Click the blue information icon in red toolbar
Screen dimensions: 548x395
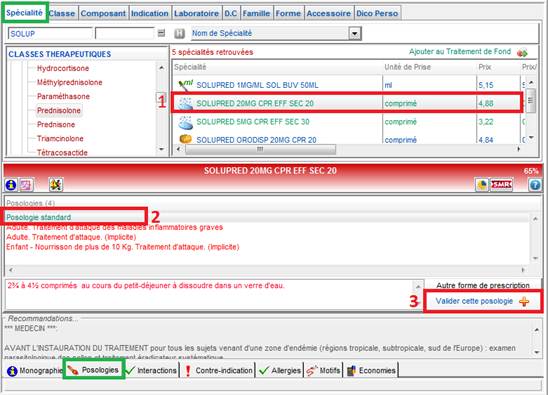[x=11, y=185]
